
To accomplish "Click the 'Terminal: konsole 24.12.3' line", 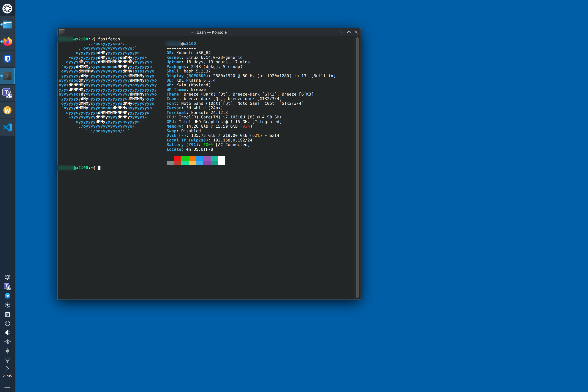I will (197, 112).
